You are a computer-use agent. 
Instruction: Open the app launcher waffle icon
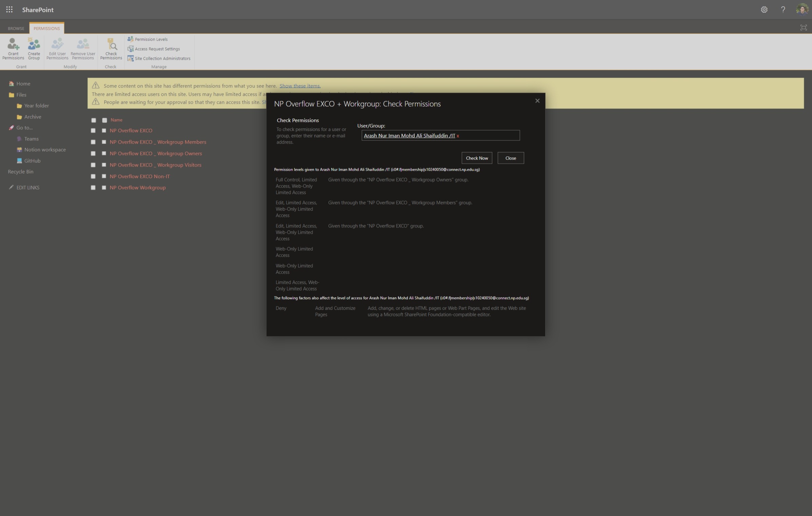tap(9, 9)
